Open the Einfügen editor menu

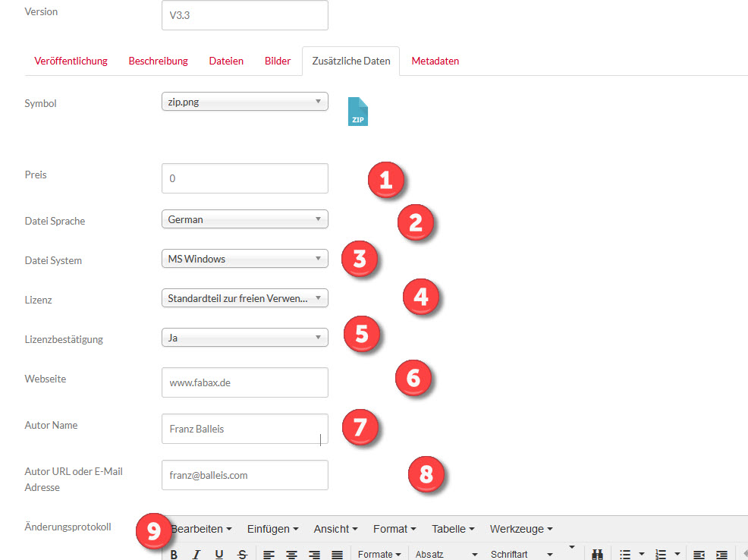coord(272,529)
